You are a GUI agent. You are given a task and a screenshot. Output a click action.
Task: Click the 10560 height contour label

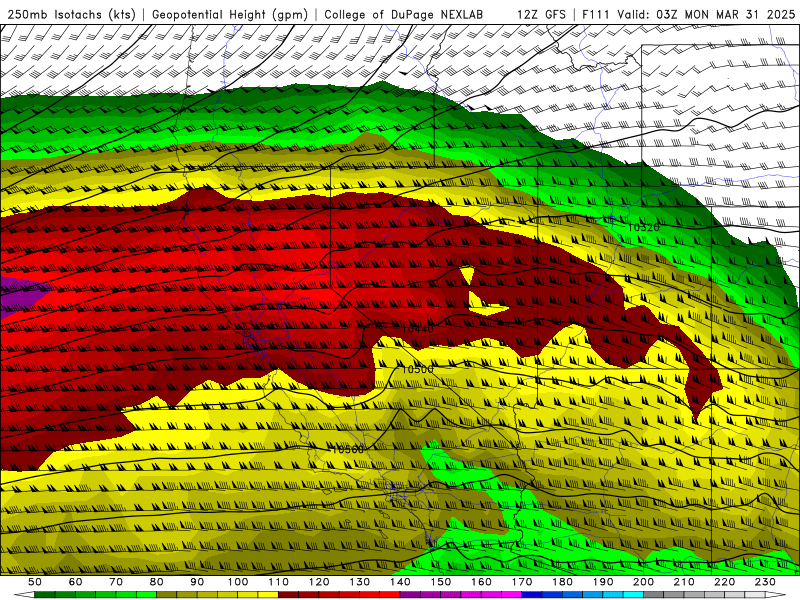tap(347, 449)
